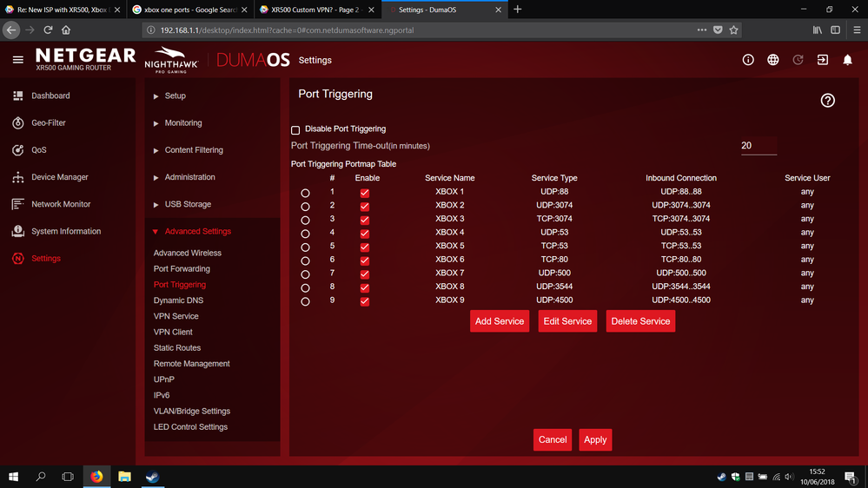Toggle Firefox sidebar view icon
The image size is (868, 488).
click(835, 30)
